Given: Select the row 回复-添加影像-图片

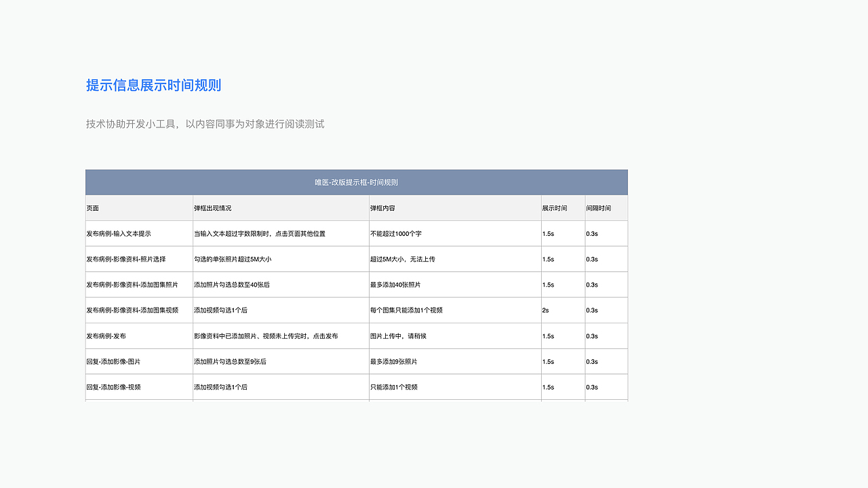Looking at the screenshot, I should pos(114,361).
